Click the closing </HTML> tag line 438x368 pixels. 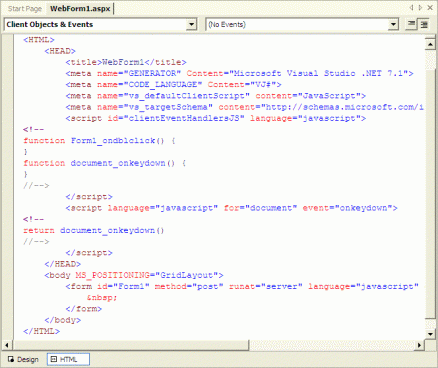(x=41, y=331)
